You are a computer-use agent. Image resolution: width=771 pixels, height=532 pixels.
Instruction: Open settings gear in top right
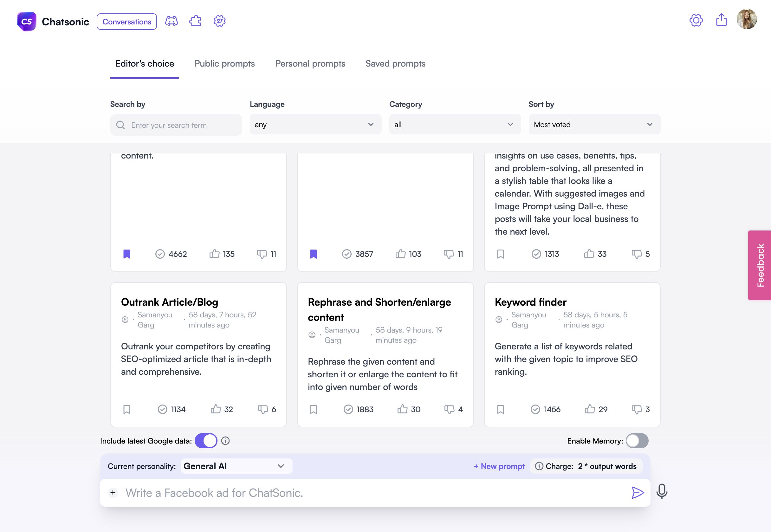pyautogui.click(x=696, y=20)
